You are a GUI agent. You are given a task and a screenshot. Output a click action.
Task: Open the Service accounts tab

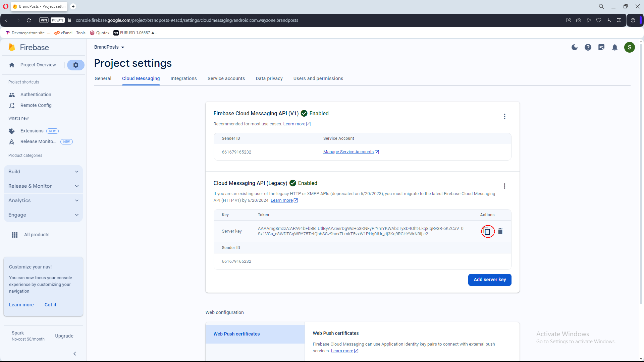click(x=226, y=78)
